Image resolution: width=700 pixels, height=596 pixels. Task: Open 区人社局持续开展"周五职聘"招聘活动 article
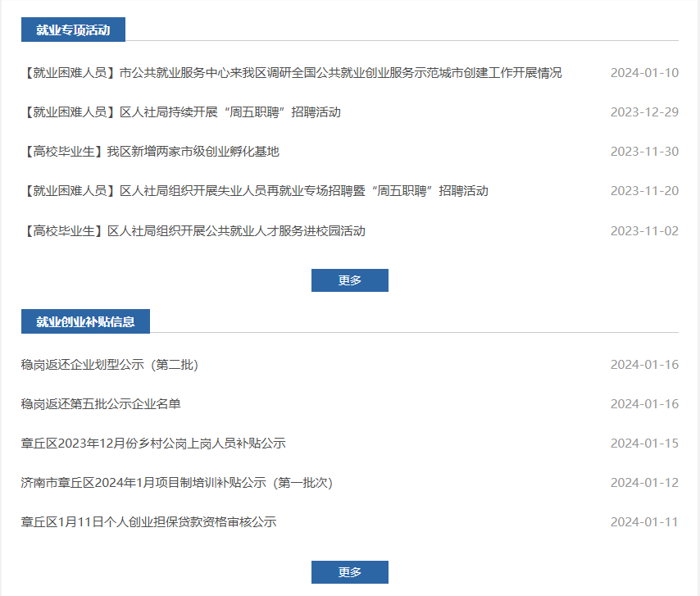pyautogui.click(x=181, y=112)
